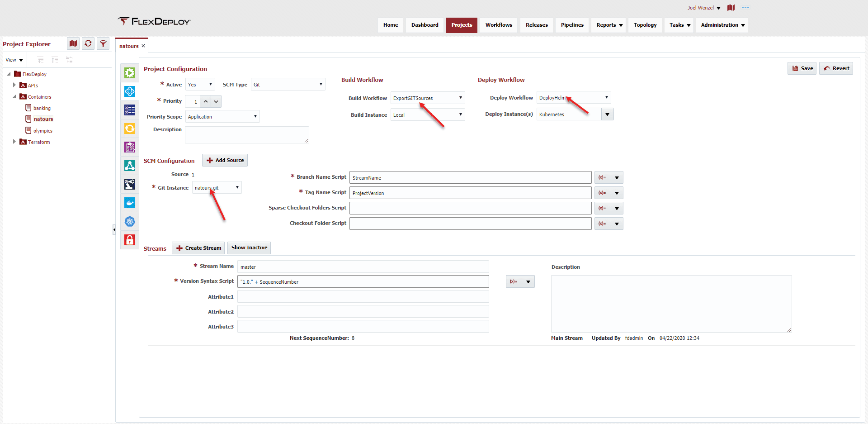Open Deploy Instance(s) dropdown arrow
This screenshot has width=868, height=424.
pos(607,114)
